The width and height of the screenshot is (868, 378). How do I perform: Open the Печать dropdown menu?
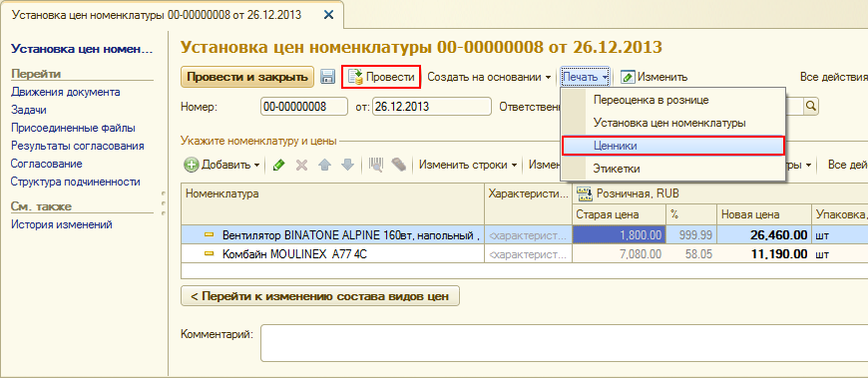click(x=586, y=77)
